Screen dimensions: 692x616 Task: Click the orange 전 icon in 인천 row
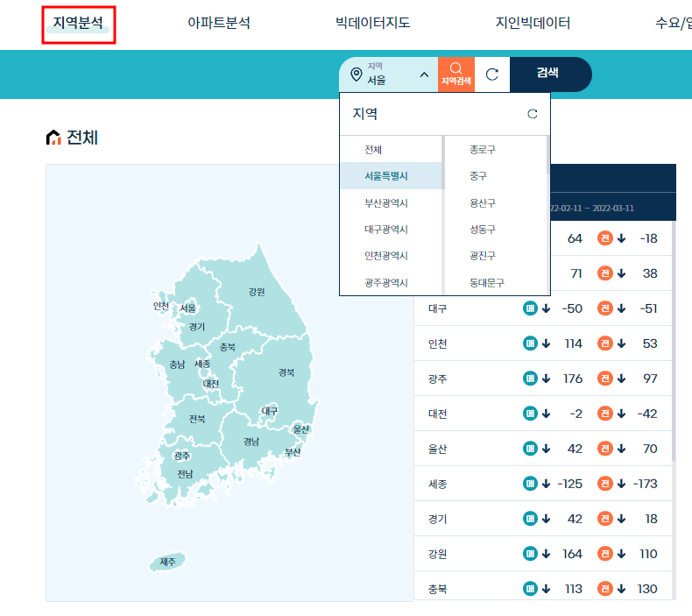605,343
